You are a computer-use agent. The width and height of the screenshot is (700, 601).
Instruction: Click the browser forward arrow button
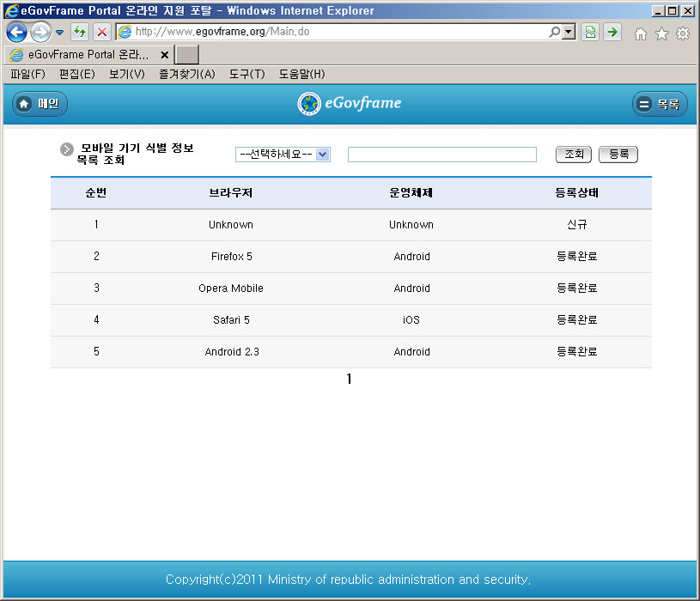click(40, 33)
